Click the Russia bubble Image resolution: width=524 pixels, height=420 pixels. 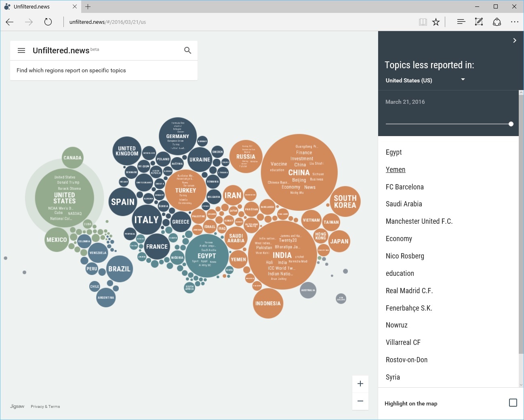(x=246, y=157)
